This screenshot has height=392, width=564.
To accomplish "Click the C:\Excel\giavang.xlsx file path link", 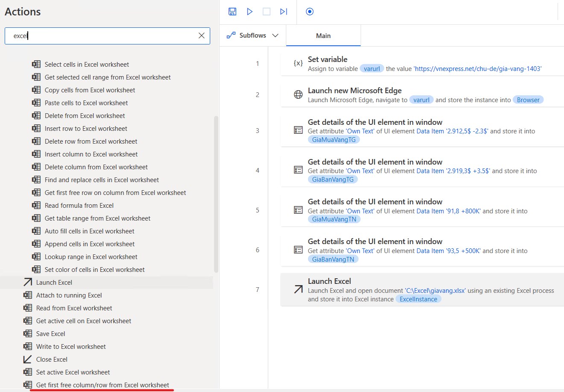I will pos(435,291).
